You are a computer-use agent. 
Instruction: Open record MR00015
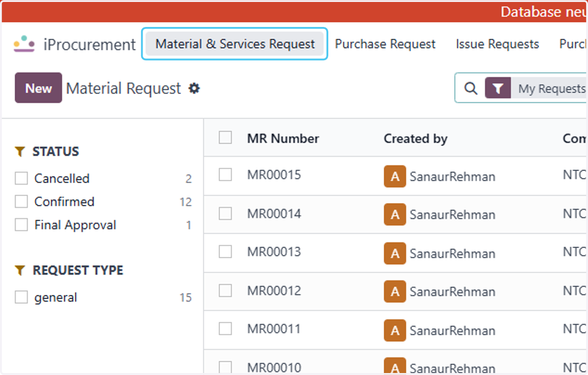[274, 175]
